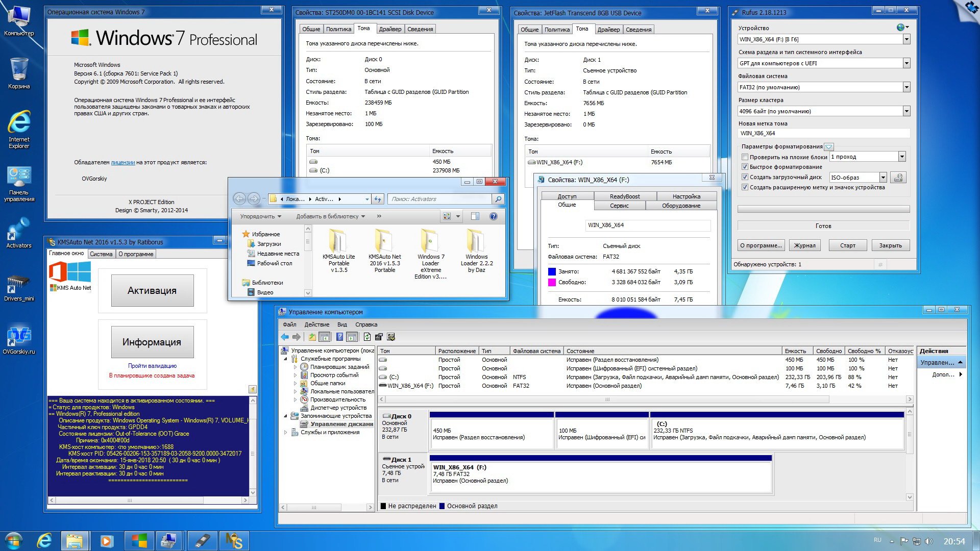This screenshot has height=551, width=980.
Task: Open the KMSAuto Net 2016 v1.5.3 Portable folder
Action: [x=385, y=251]
